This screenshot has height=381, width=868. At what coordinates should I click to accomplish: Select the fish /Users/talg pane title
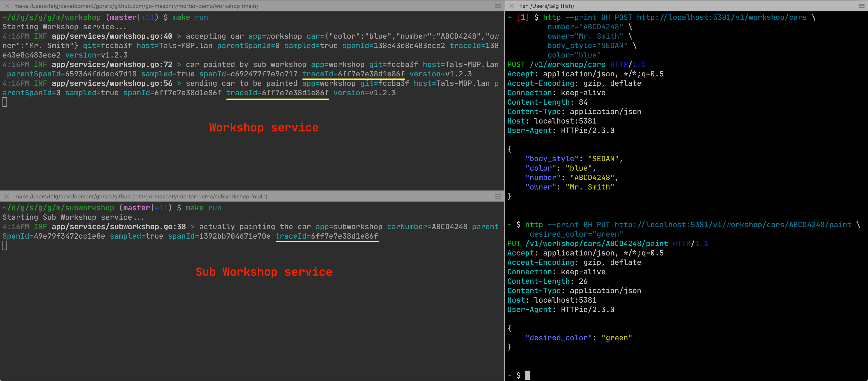[546, 6]
